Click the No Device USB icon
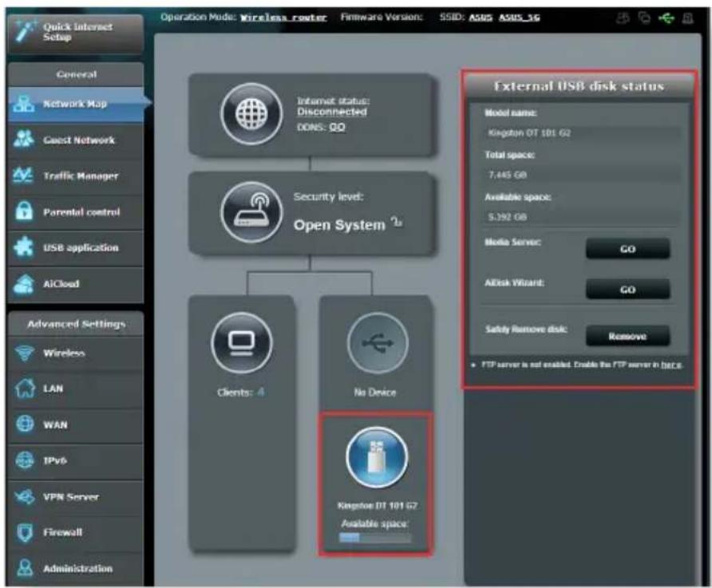This screenshot has height=588, width=712. [x=378, y=343]
